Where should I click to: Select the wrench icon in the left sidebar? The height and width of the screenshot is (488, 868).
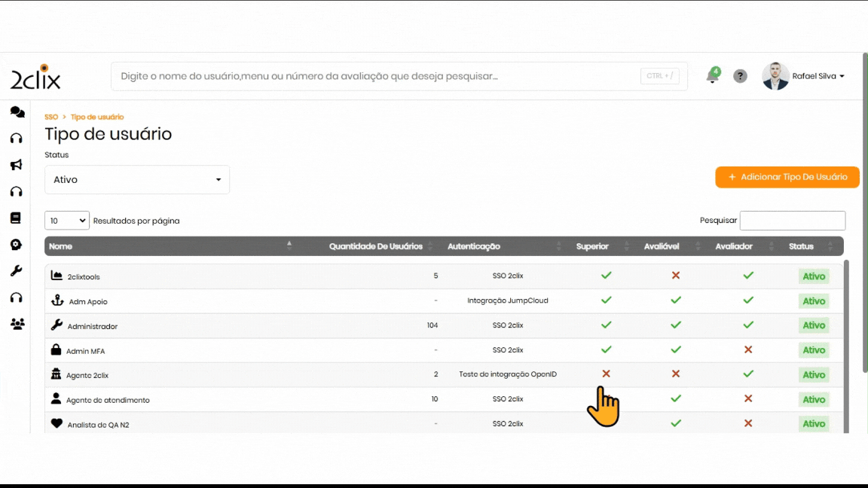(x=16, y=271)
